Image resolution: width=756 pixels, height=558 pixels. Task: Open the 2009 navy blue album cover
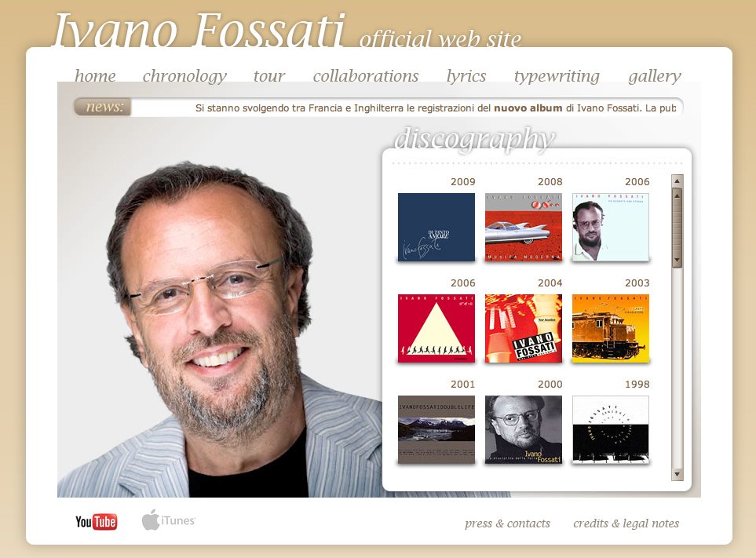436,227
